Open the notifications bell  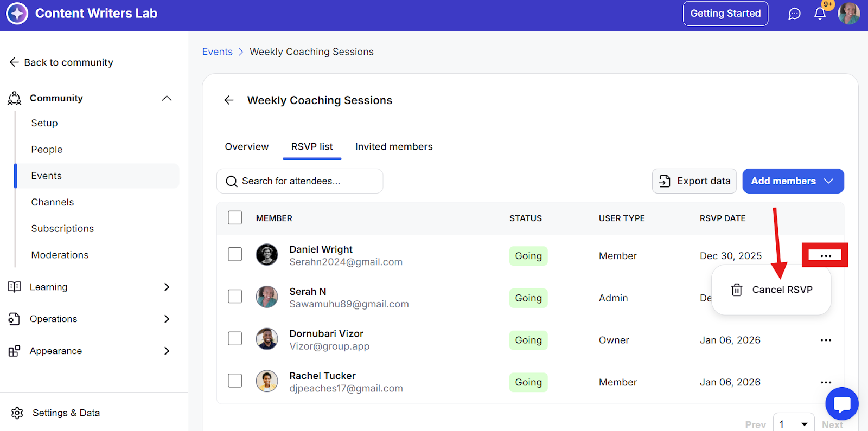[820, 14]
